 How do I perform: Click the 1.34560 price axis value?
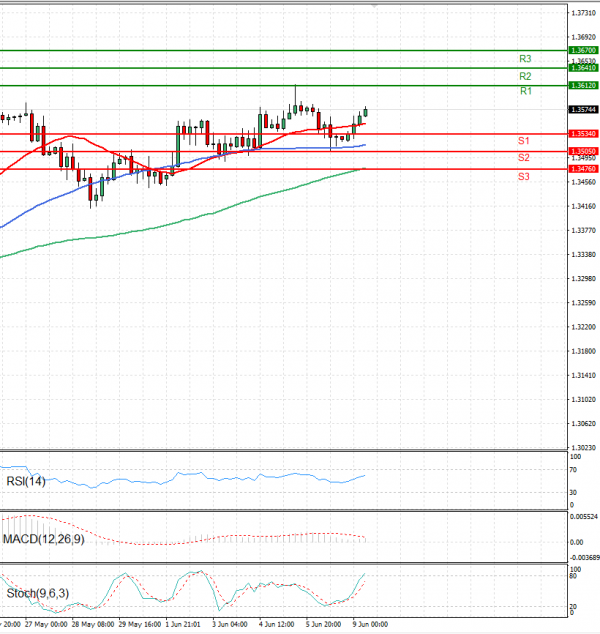click(583, 182)
